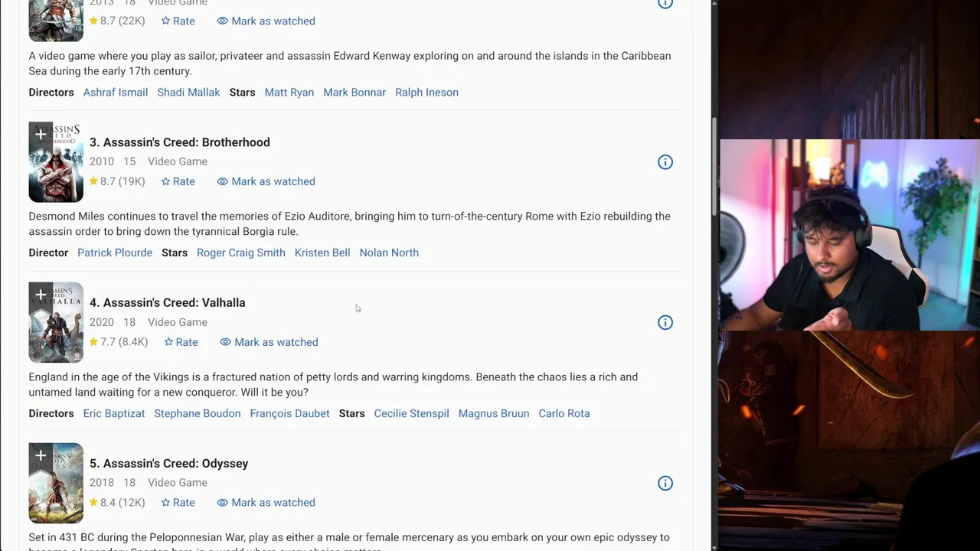Add Valhalla to watchlist via plus icon
The image size is (980, 551).
pos(41,295)
